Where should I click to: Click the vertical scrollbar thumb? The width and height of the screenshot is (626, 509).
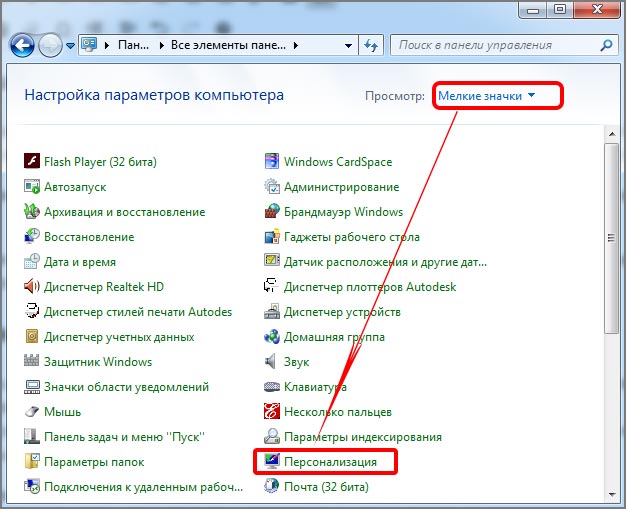click(611, 238)
